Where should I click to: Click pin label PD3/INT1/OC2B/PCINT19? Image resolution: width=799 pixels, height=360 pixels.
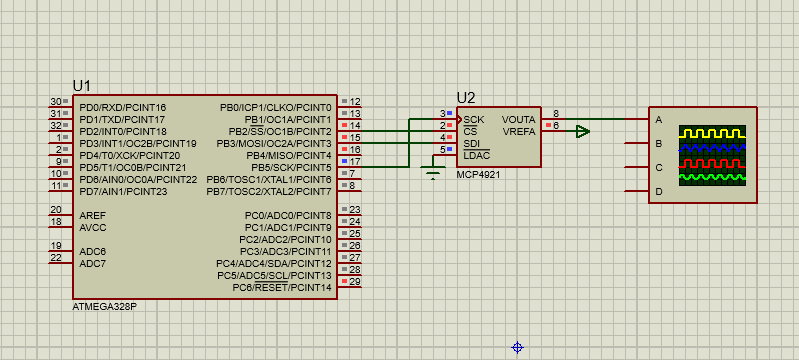138,143
